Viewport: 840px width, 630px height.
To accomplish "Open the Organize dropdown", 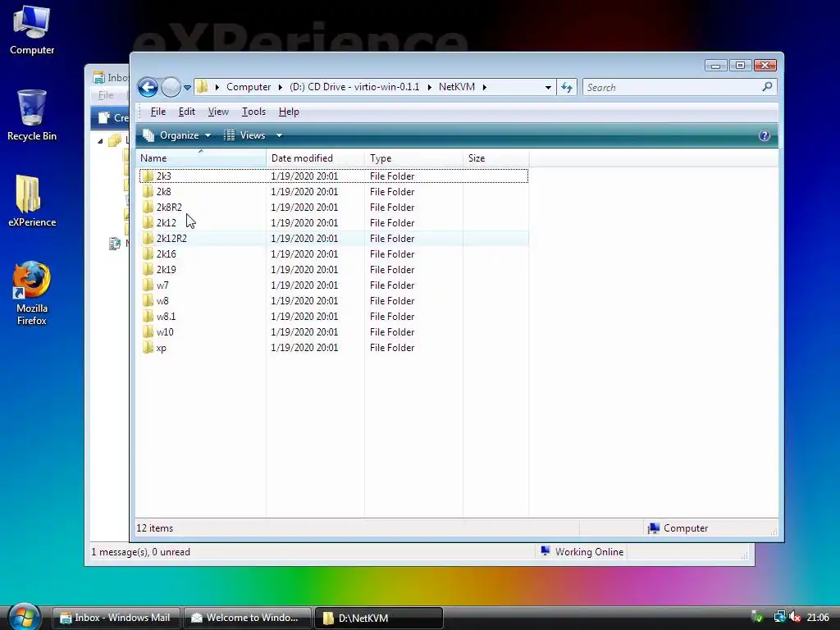I will 177,135.
